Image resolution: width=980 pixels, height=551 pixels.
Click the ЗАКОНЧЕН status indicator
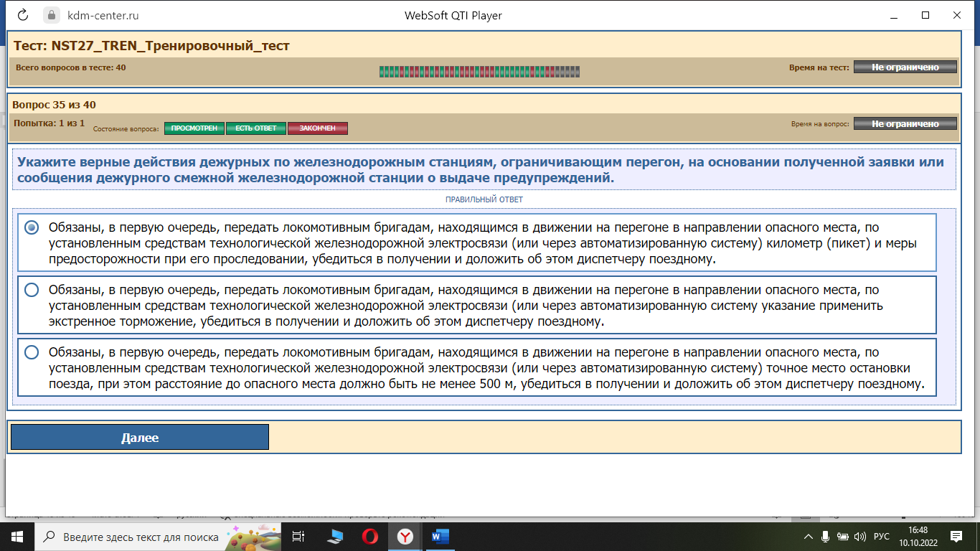[318, 128]
